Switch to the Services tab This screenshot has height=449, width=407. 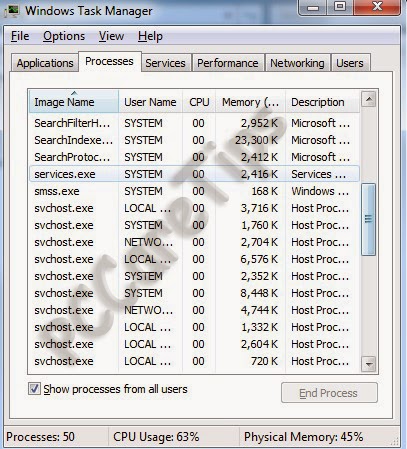tap(165, 63)
